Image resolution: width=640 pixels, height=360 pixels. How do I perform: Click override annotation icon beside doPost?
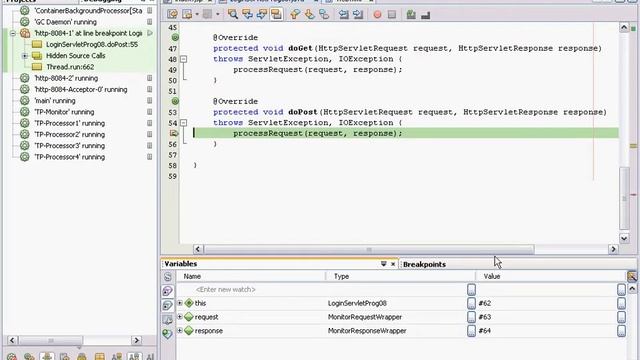[175, 101]
